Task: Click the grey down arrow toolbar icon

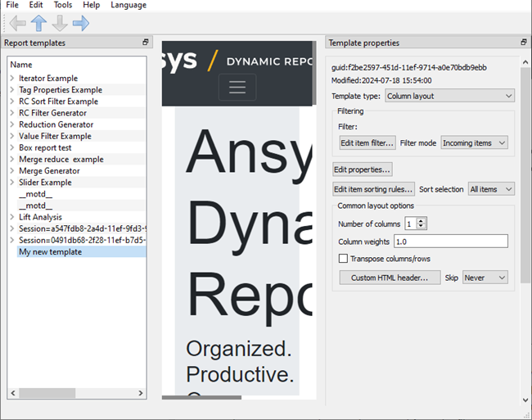Action: click(60, 23)
